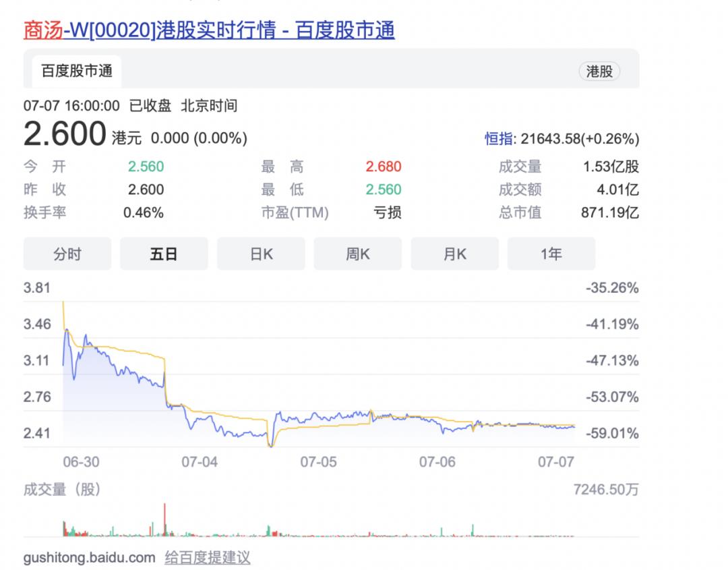This screenshot has height=570, width=728.
Task: Select the 五日 chart tab
Action: (164, 254)
